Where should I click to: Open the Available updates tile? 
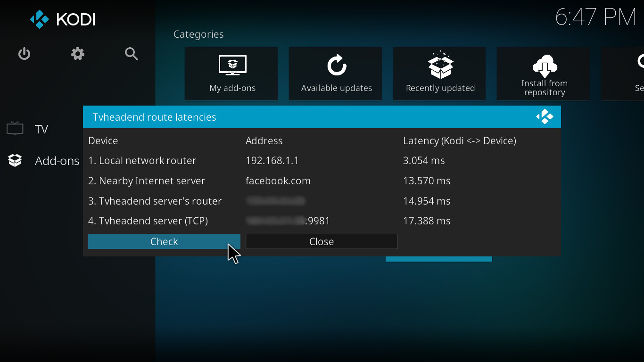(336, 74)
